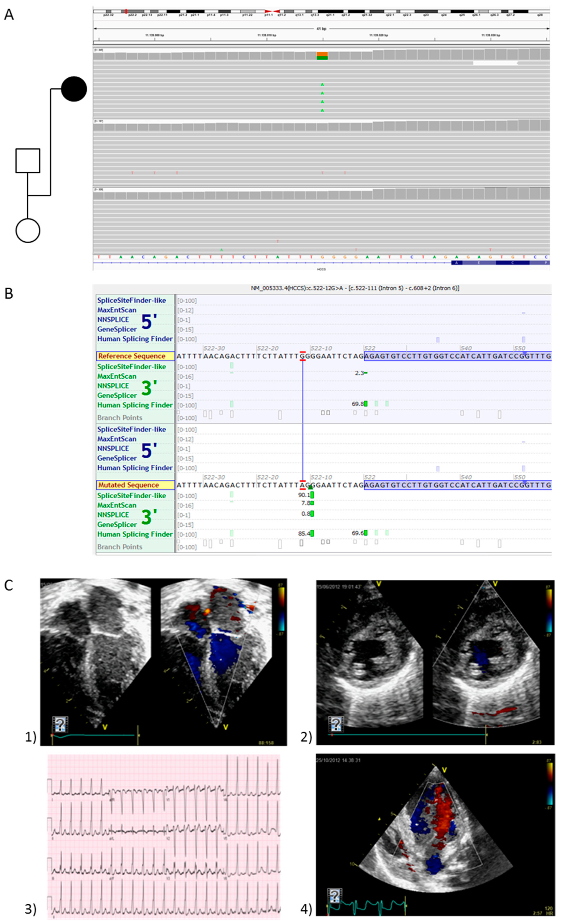Screen dimensions: 561x924
Task: Click the green 90.1 SpliceSiteFinder score bar
Action: 312,495
